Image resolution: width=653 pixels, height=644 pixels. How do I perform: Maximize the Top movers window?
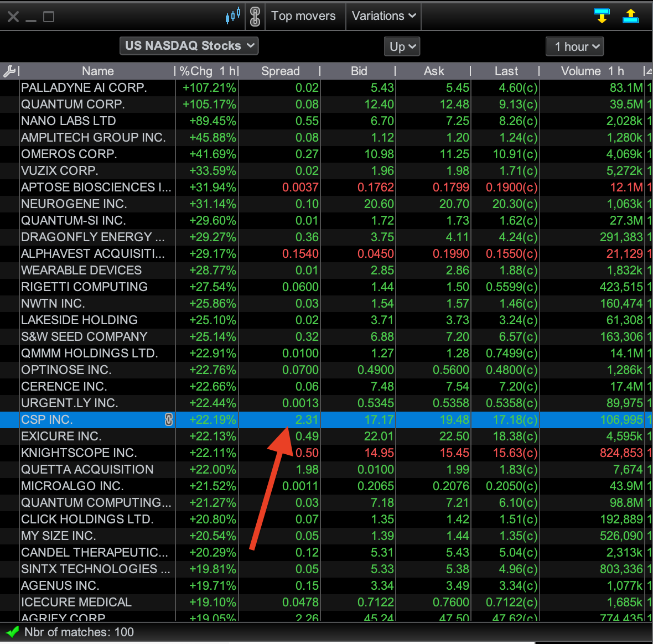pyautogui.click(x=49, y=17)
